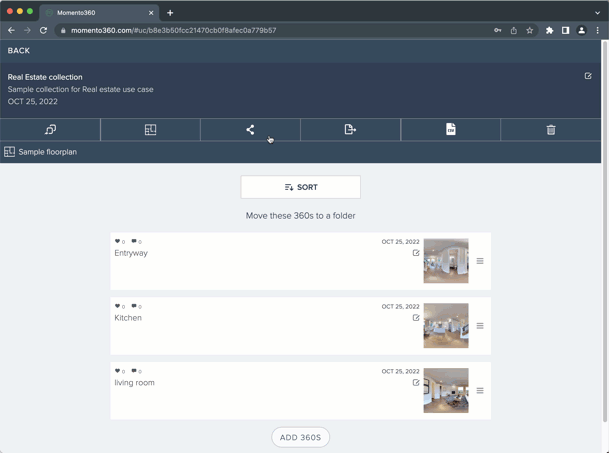The height and width of the screenshot is (453, 609).
Task: Open comments on Kitchen 360
Action: [x=134, y=306]
